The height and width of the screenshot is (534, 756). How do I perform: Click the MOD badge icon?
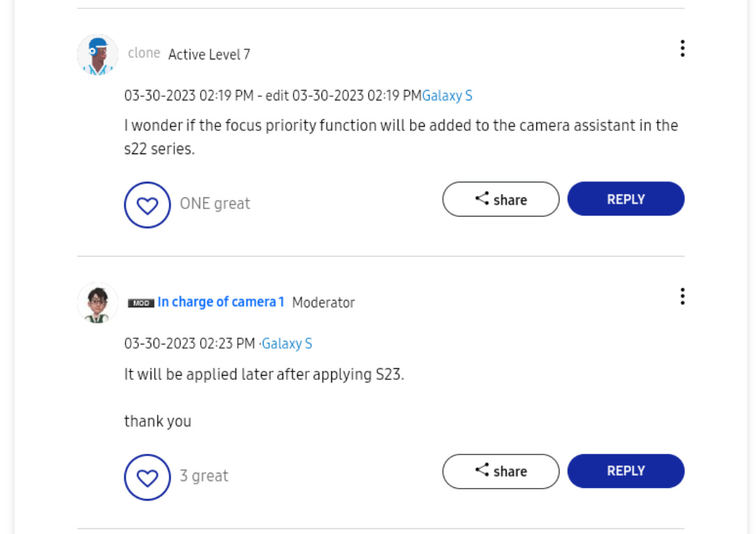pos(141,303)
